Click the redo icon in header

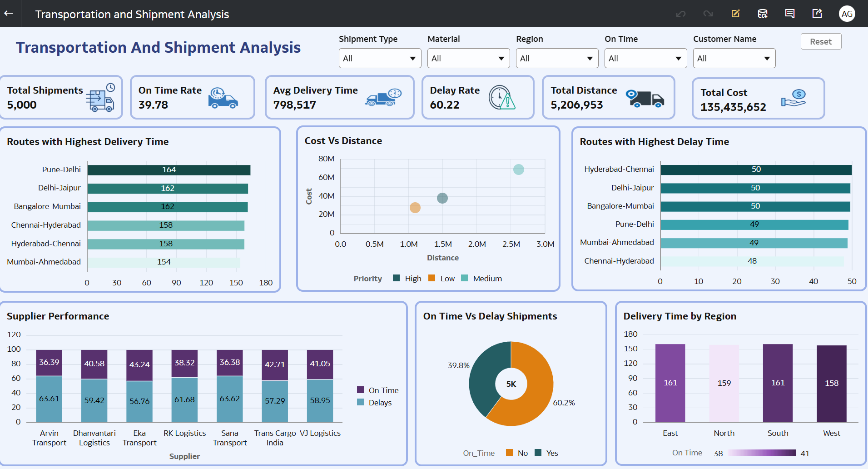[x=708, y=14]
